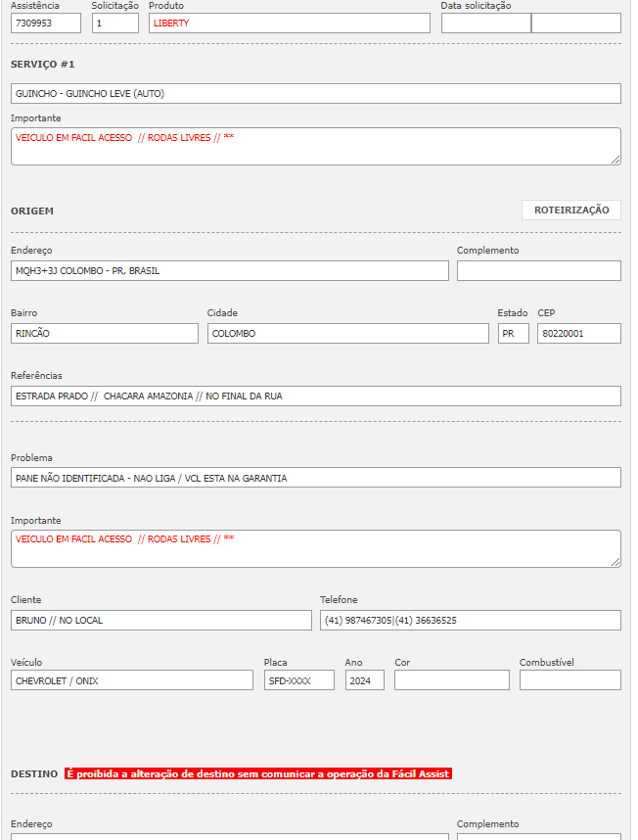This screenshot has width=638, height=840.
Task: Grab resize handle of Importante textarea below Problema
Action: tap(615, 562)
